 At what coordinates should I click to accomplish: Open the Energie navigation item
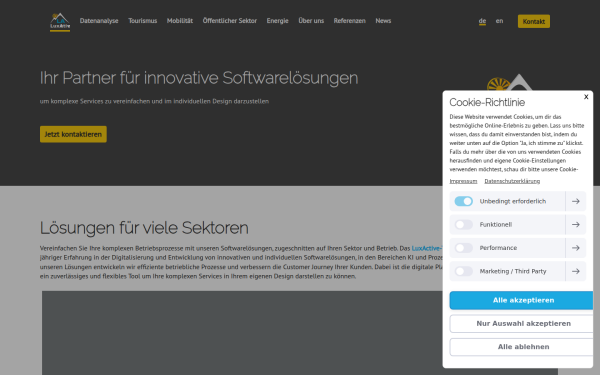277,21
